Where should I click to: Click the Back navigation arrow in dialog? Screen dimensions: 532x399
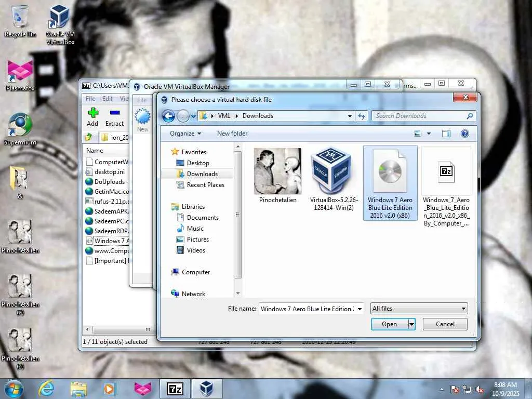[x=169, y=116]
